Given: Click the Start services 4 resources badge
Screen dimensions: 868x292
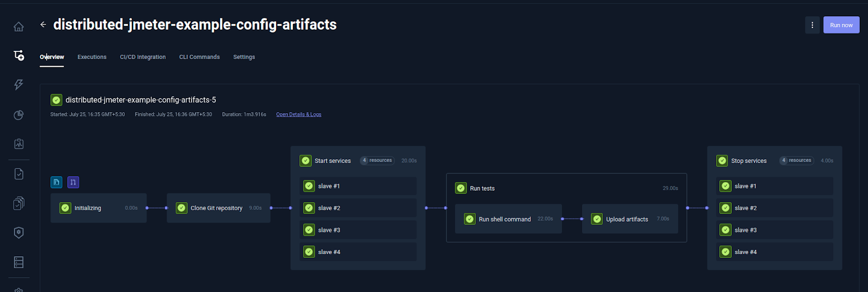Looking at the screenshot, I should tap(377, 160).
